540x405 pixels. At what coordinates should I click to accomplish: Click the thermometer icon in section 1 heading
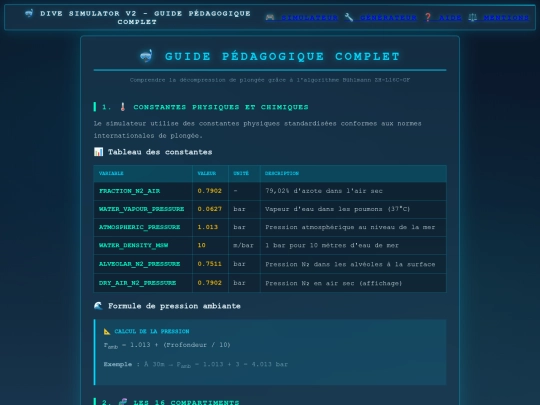click(x=123, y=107)
